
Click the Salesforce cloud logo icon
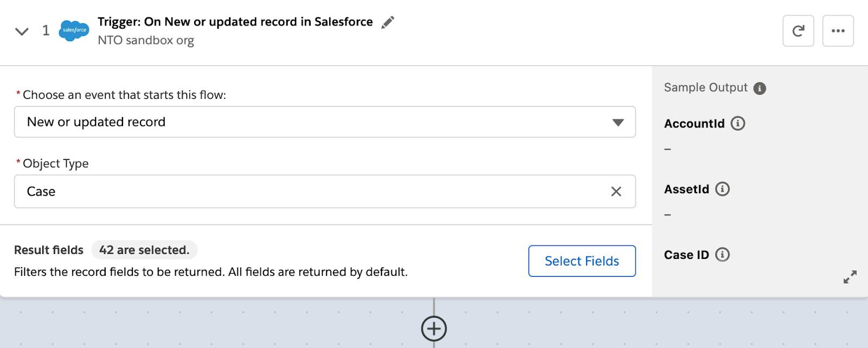pyautogui.click(x=74, y=30)
